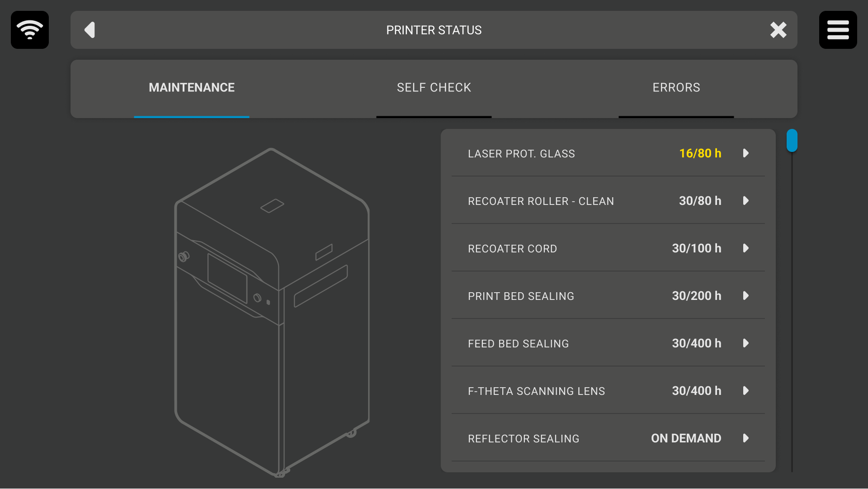Open the hamburger menu
This screenshot has width=868, height=489.
click(x=838, y=30)
